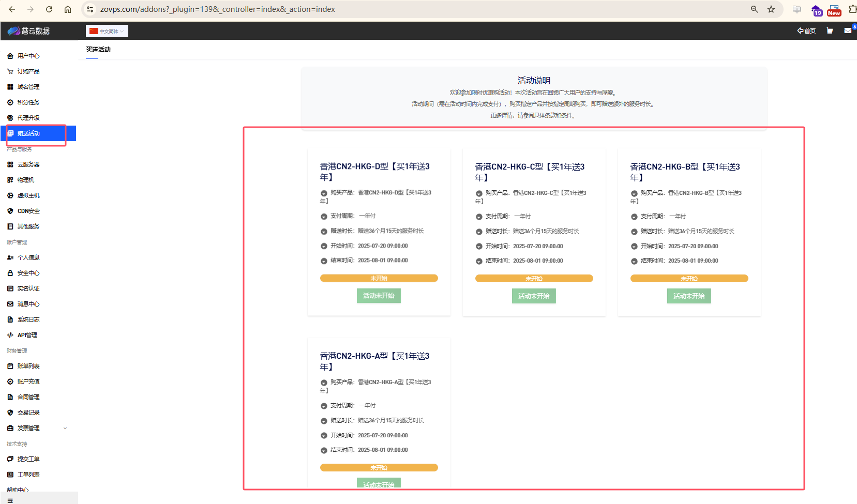Open 云服务器 in the sidebar
The width and height of the screenshot is (857, 504).
(28, 164)
